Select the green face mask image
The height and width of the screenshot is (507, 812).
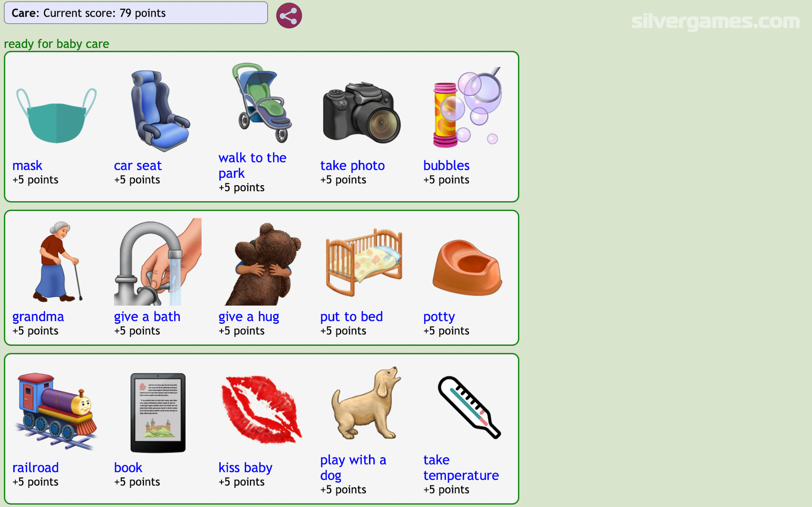click(x=57, y=115)
